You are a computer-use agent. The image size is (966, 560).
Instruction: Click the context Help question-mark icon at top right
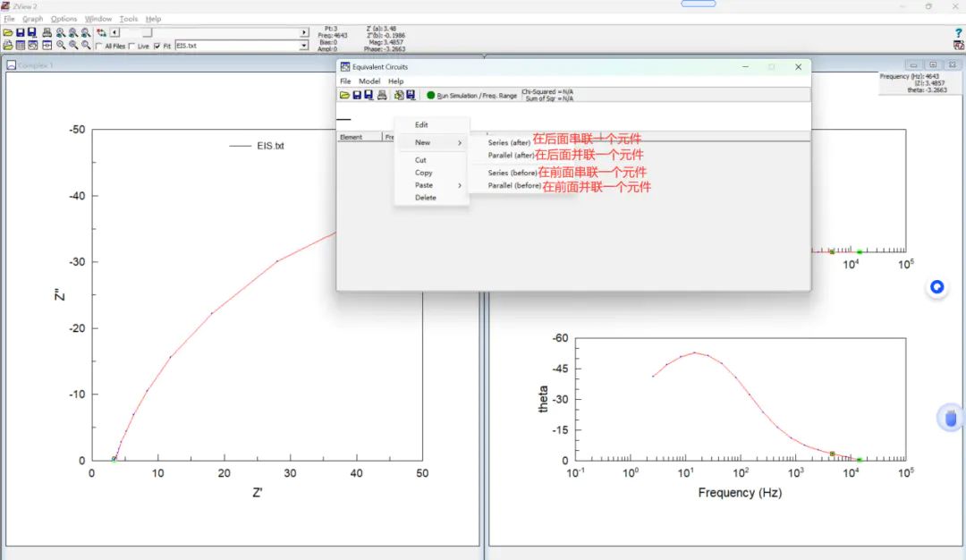pos(959,33)
